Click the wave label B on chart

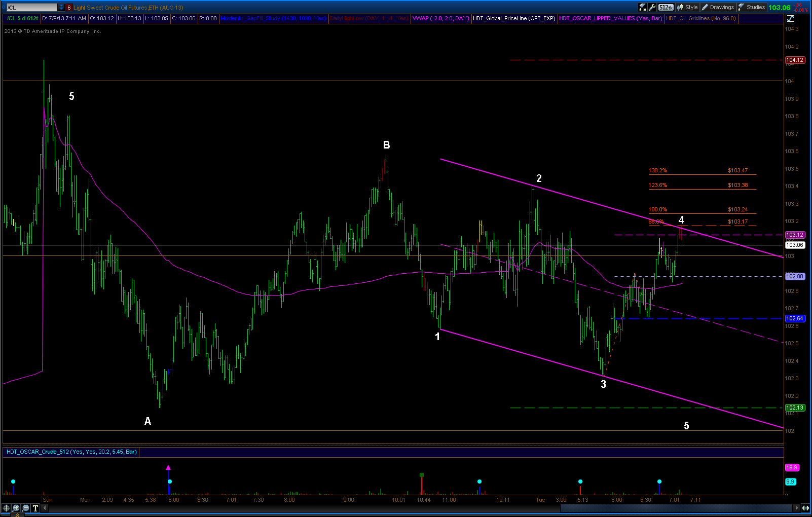pos(386,145)
